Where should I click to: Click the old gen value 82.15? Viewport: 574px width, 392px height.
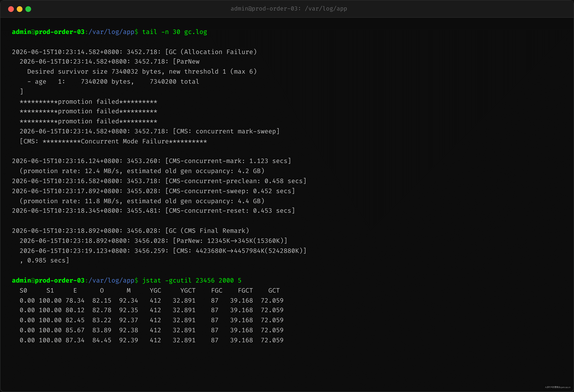point(102,301)
